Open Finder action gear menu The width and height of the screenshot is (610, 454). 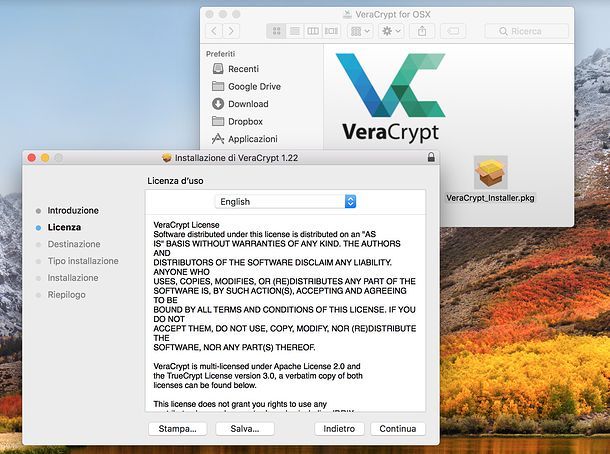click(x=391, y=31)
